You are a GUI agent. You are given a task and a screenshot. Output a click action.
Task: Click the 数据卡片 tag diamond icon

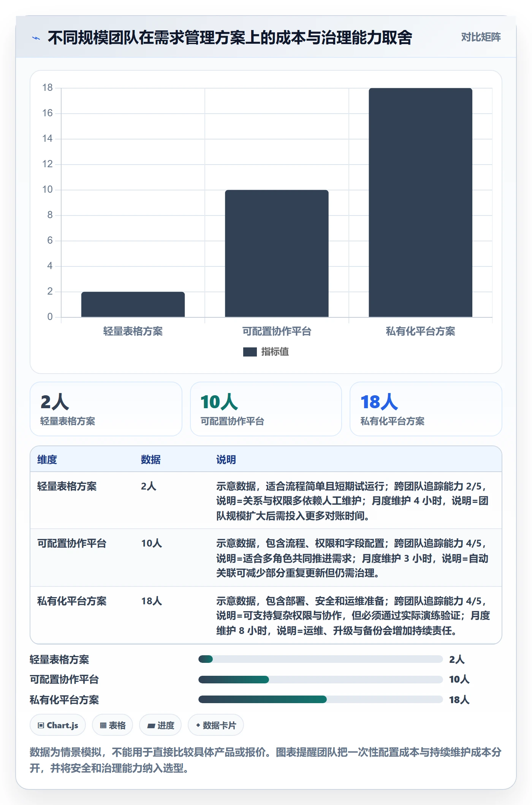click(198, 725)
